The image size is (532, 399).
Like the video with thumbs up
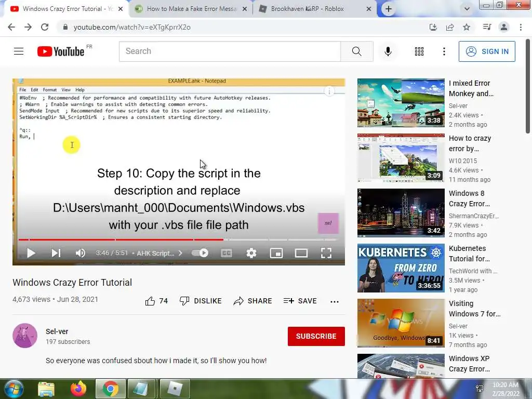[x=150, y=301]
